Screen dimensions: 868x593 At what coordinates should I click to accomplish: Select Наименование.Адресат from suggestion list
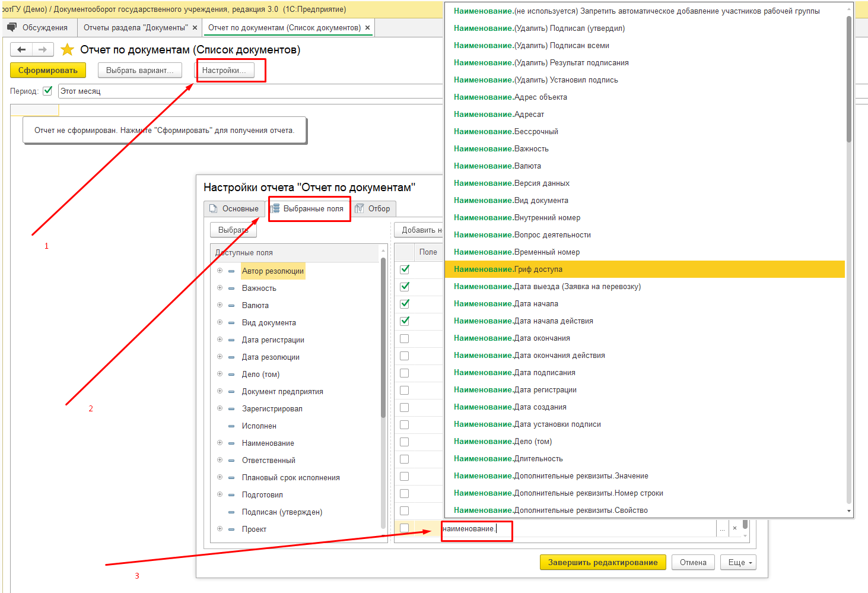coord(644,115)
